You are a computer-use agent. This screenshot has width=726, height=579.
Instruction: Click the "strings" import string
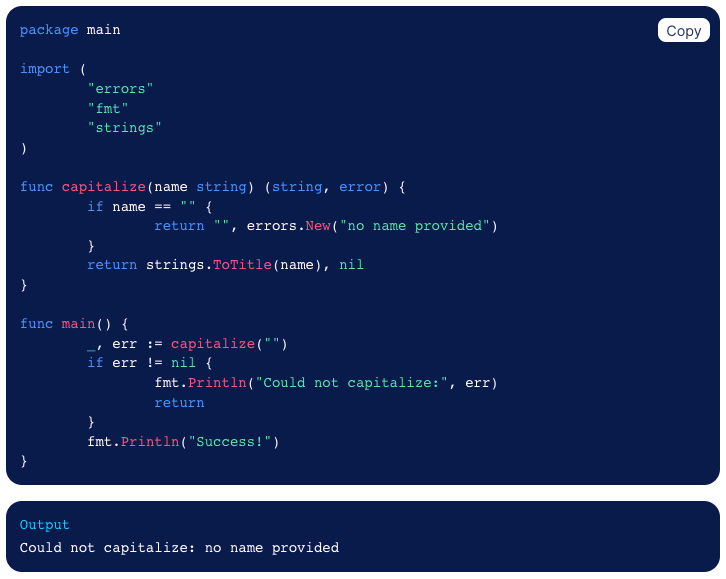coord(124,128)
